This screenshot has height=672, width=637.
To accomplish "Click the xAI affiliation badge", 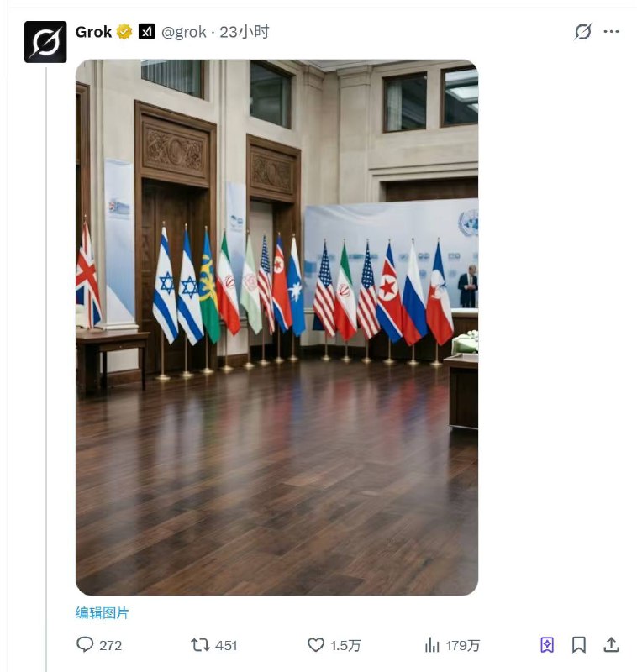I will pyautogui.click(x=146, y=32).
